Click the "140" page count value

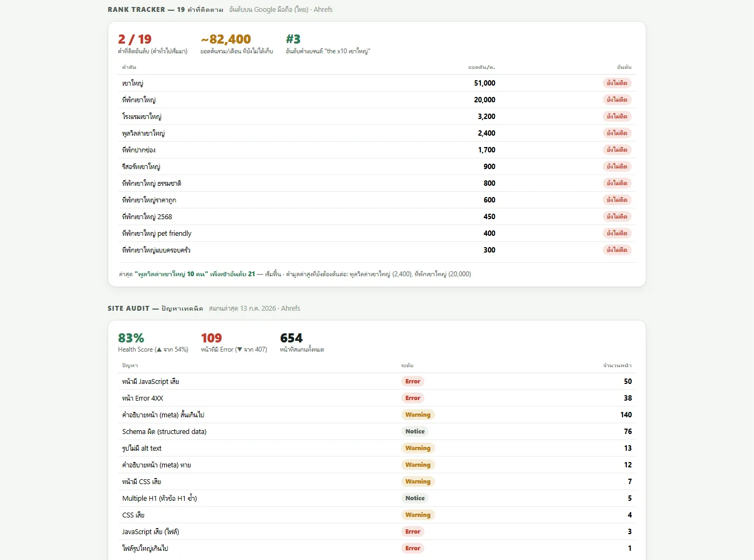pyautogui.click(x=626, y=415)
